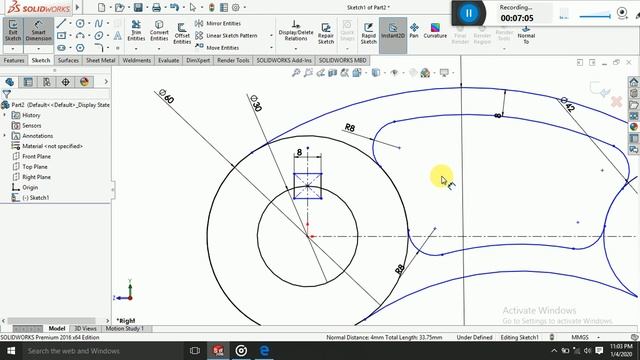
Task: Click the Print icon
Action: 156,7
